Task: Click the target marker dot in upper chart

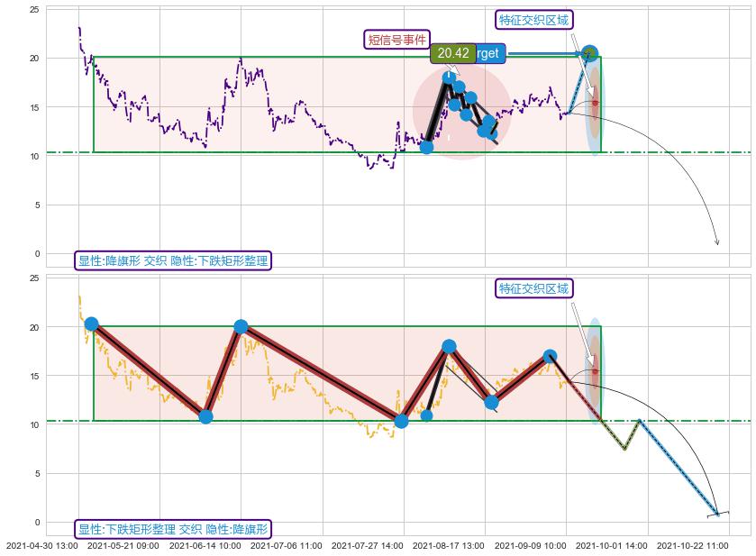Action: tap(589, 54)
